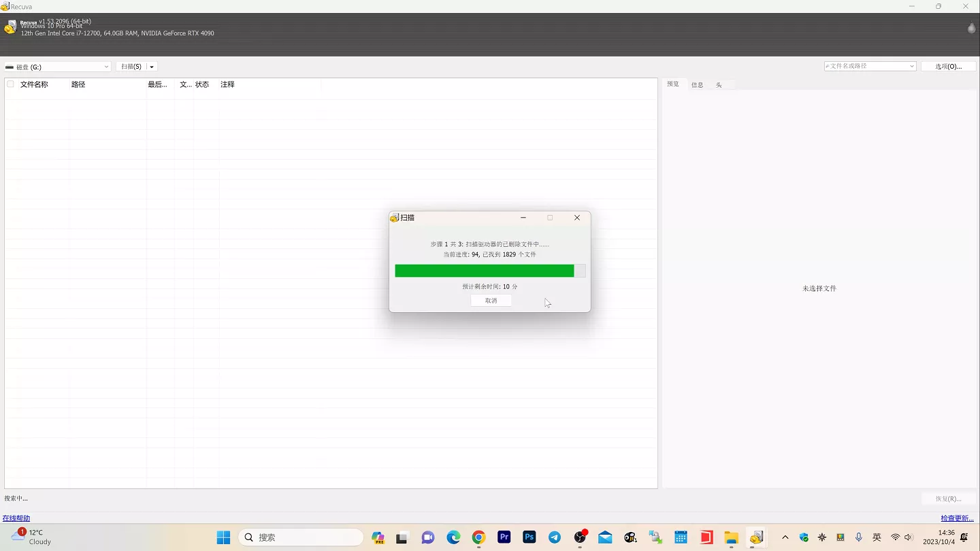Click the 检查更新 check for updates link
The height and width of the screenshot is (551, 980).
[957, 518]
